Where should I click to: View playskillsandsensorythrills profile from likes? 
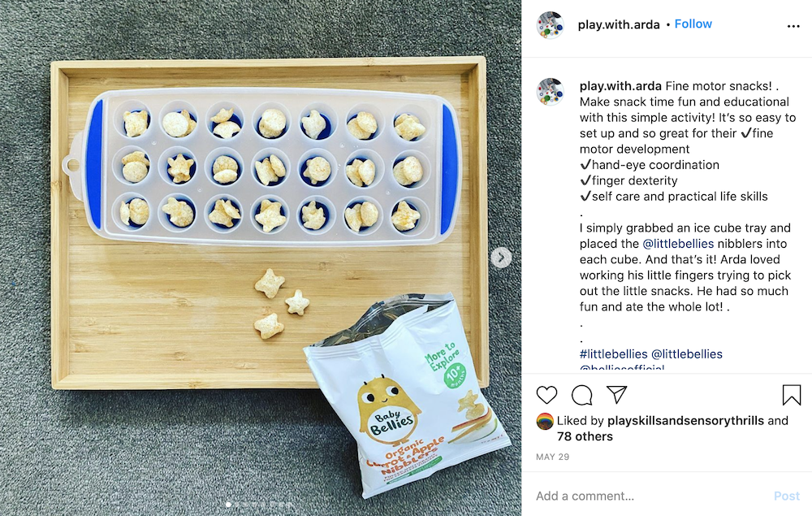click(x=685, y=421)
